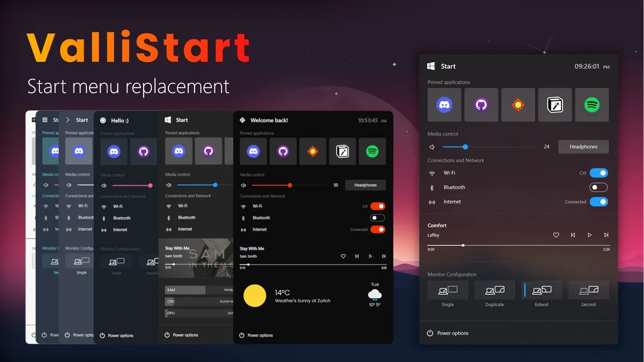Click the grid icon in the leftmost dark panel header
The width and height of the screenshot is (644, 362).
pyautogui.click(x=45, y=120)
